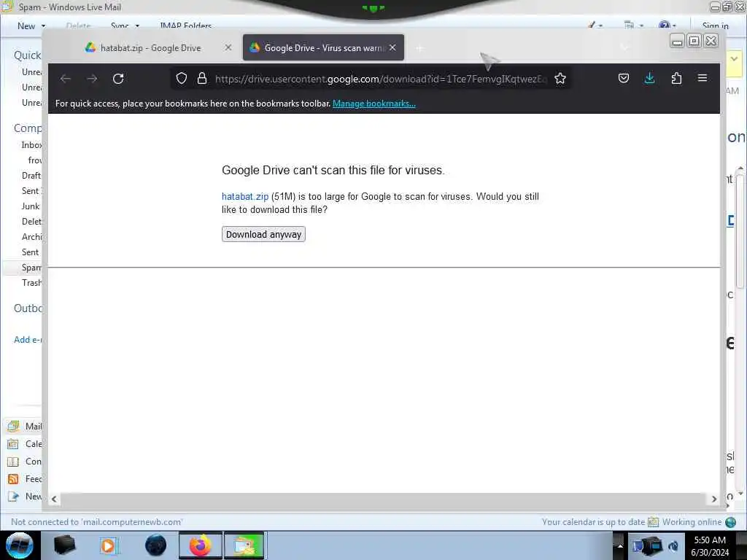
Task: Switch to hatabat.zip - Google Drive tab
Action: [x=150, y=48]
